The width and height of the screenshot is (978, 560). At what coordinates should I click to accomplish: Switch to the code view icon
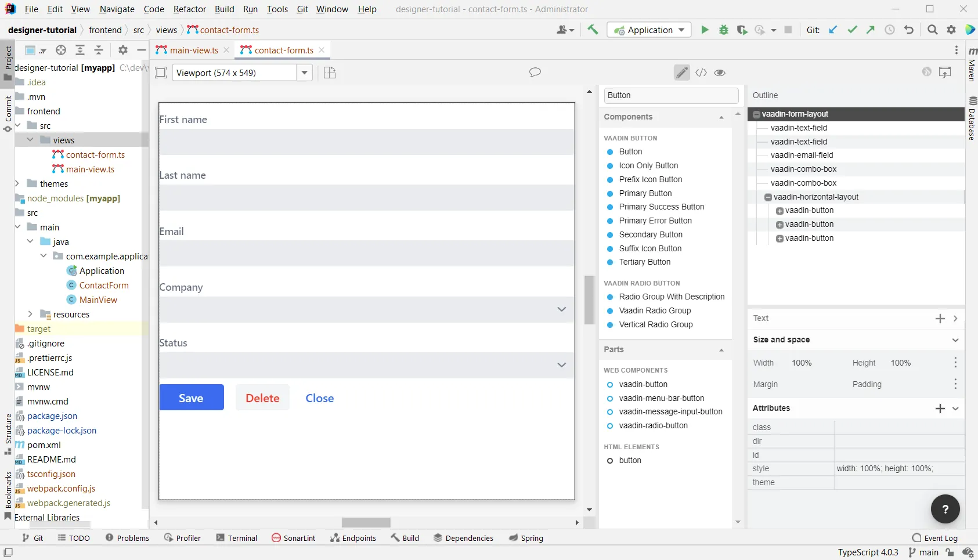[x=701, y=73]
